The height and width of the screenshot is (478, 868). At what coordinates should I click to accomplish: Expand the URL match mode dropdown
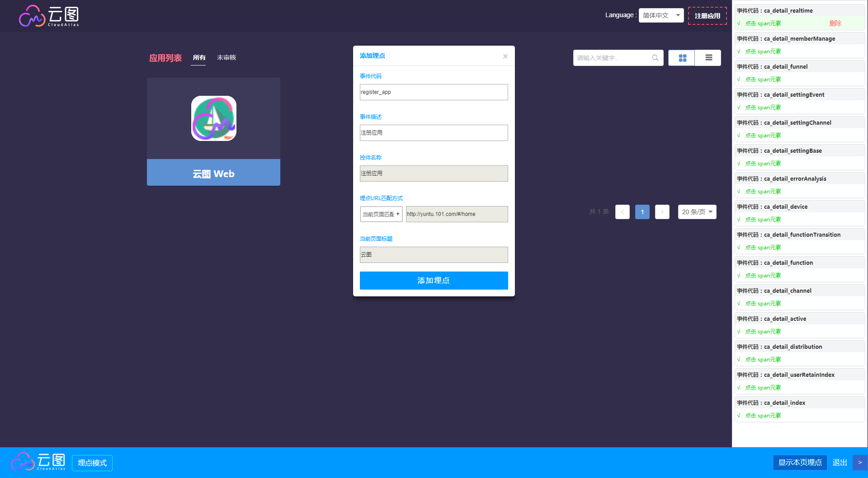tap(381, 214)
